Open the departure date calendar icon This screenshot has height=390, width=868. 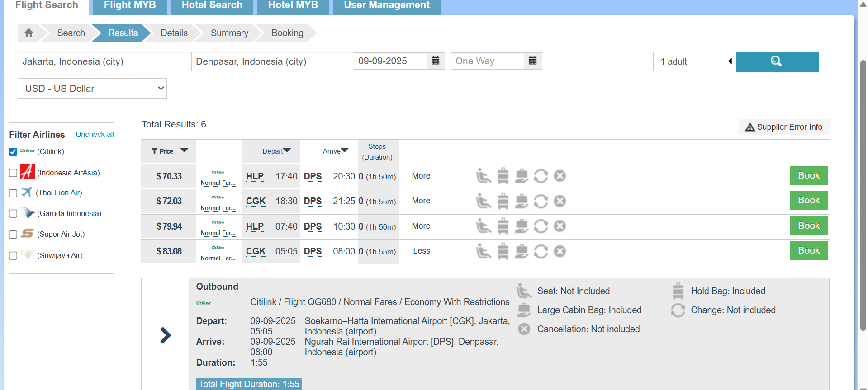pyautogui.click(x=436, y=61)
